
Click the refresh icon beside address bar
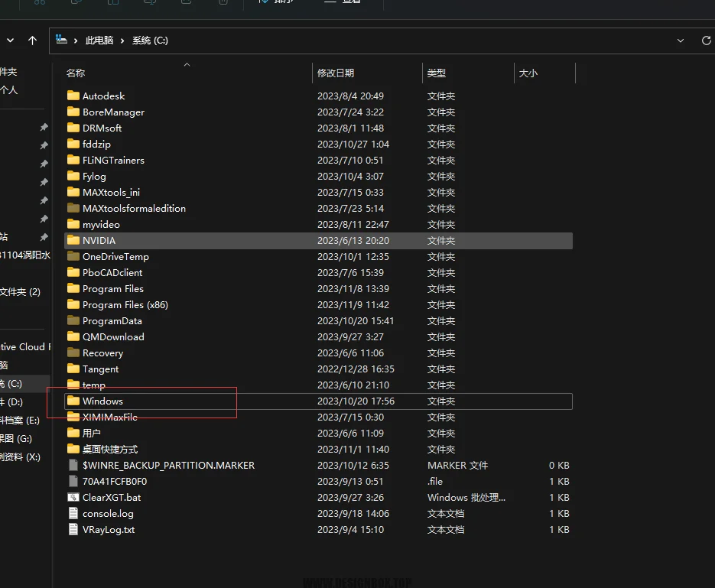706,41
